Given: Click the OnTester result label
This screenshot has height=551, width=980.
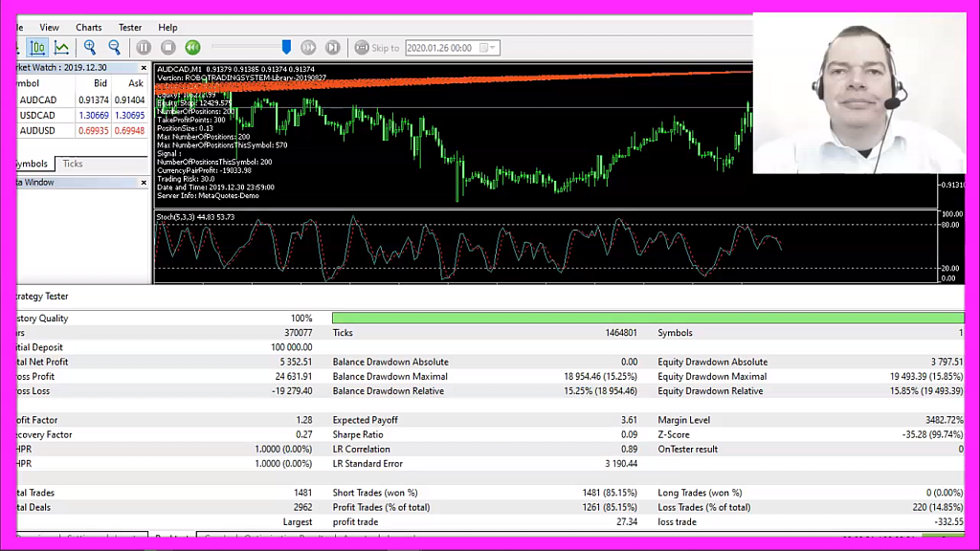Looking at the screenshot, I should 687,449.
